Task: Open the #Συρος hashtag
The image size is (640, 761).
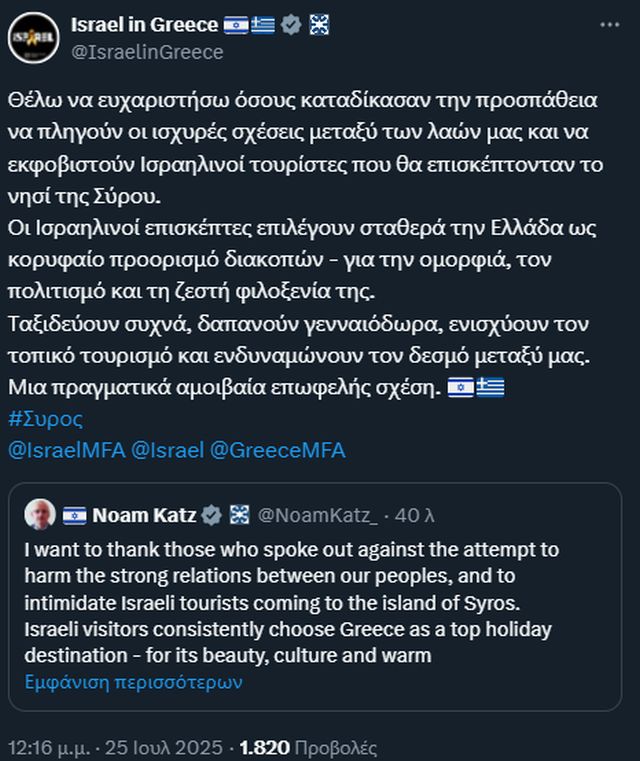Action: pos(45,419)
